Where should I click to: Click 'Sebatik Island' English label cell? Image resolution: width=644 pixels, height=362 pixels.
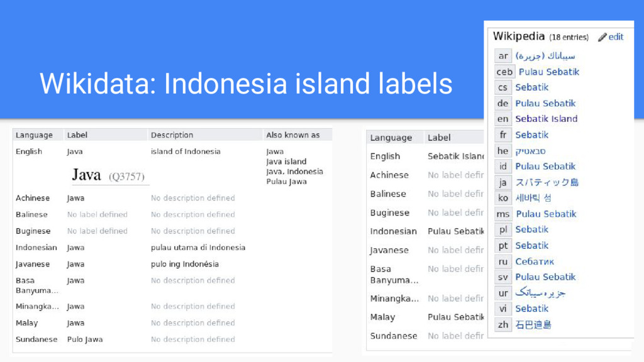pyautogui.click(x=455, y=156)
